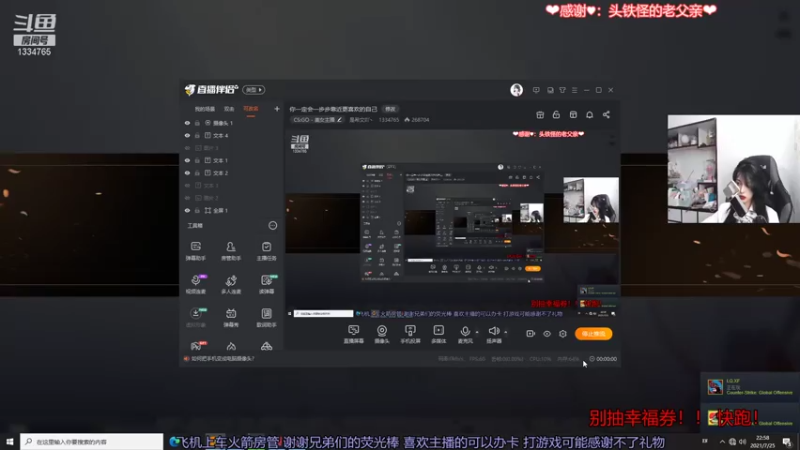The width and height of the screenshot is (800, 450).
Task: Add 直播屏幕 screen capture source
Action: (x=354, y=334)
